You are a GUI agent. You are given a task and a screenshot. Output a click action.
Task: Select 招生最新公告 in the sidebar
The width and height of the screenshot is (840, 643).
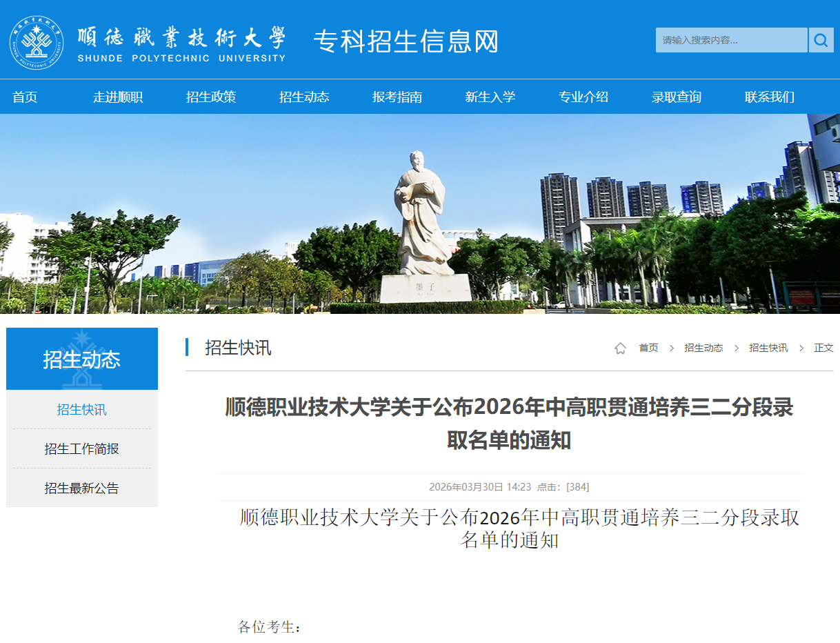(x=81, y=487)
